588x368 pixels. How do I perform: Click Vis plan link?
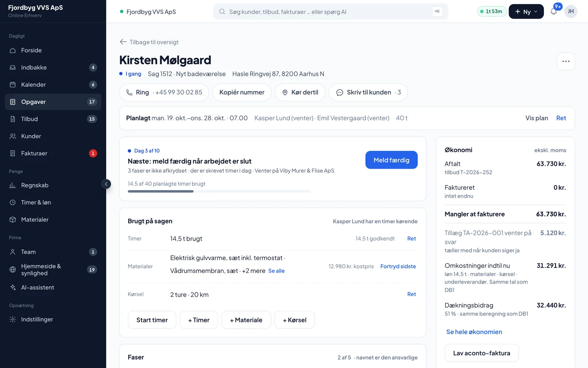tap(537, 118)
